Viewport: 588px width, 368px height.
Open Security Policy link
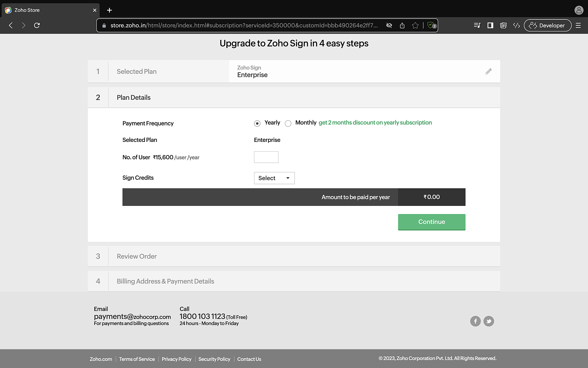pyautogui.click(x=214, y=359)
